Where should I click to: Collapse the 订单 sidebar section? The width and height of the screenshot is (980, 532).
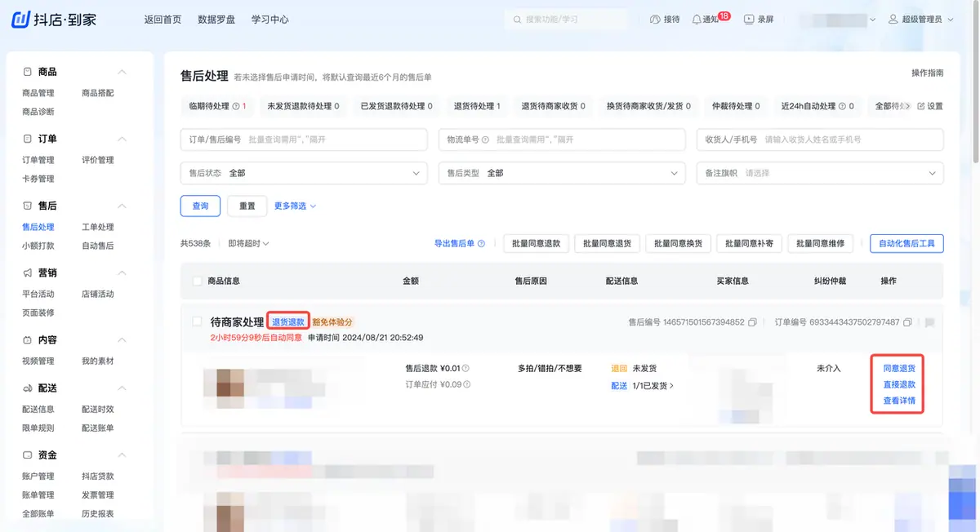(x=122, y=139)
